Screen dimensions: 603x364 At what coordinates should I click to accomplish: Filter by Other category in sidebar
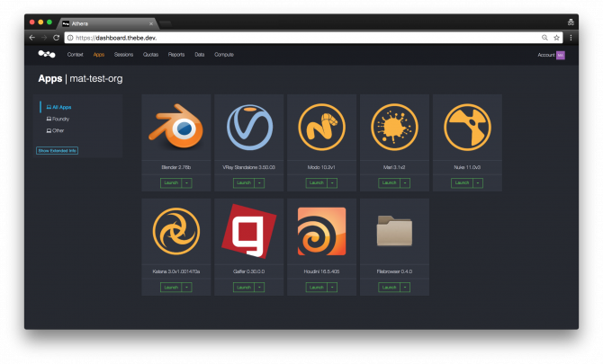55,130
